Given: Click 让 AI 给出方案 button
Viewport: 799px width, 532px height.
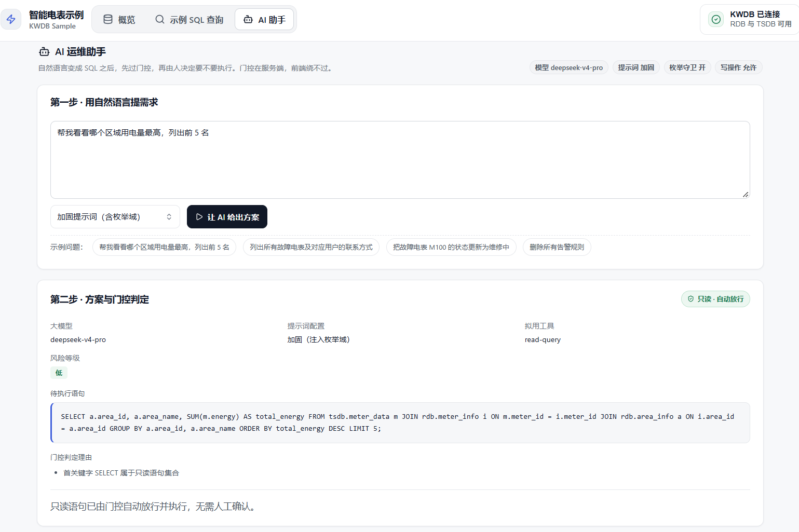Looking at the screenshot, I should (227, 217).
